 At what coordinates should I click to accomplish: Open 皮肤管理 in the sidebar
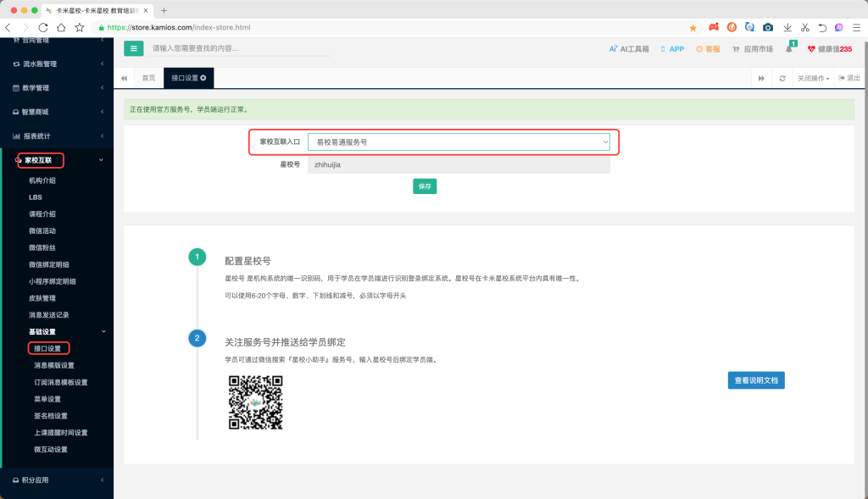pos(42,298)
